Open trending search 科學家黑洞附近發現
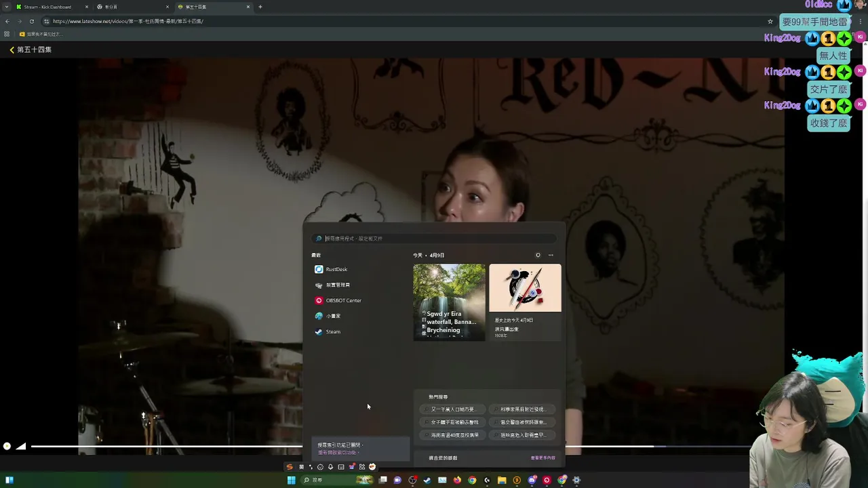This screenshot has width=868, height=488. [522, 409]
